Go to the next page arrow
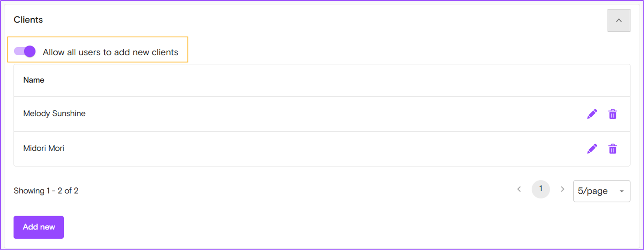Viewport: 644px width, 250px height. (562, 189)
